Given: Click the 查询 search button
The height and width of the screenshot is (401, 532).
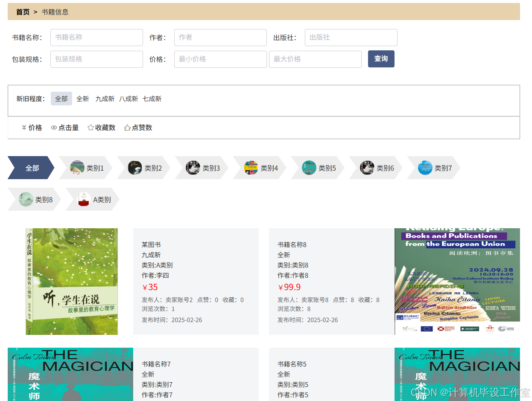Looking at the screenshot, I should (381, 59).
